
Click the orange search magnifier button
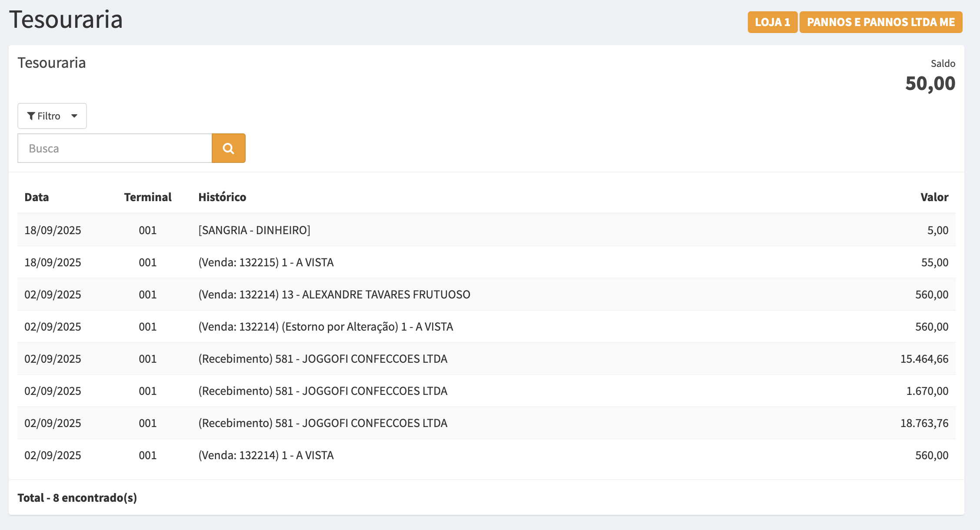228,149
